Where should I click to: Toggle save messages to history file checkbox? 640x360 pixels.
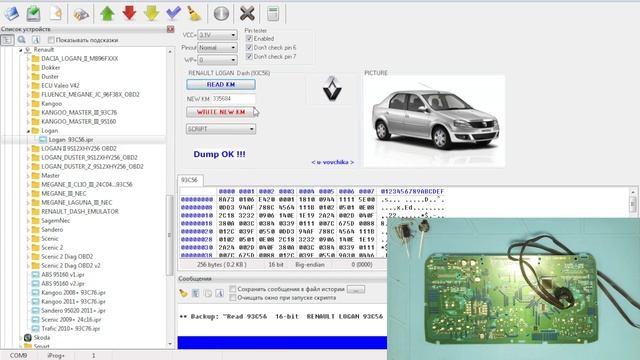233,289
